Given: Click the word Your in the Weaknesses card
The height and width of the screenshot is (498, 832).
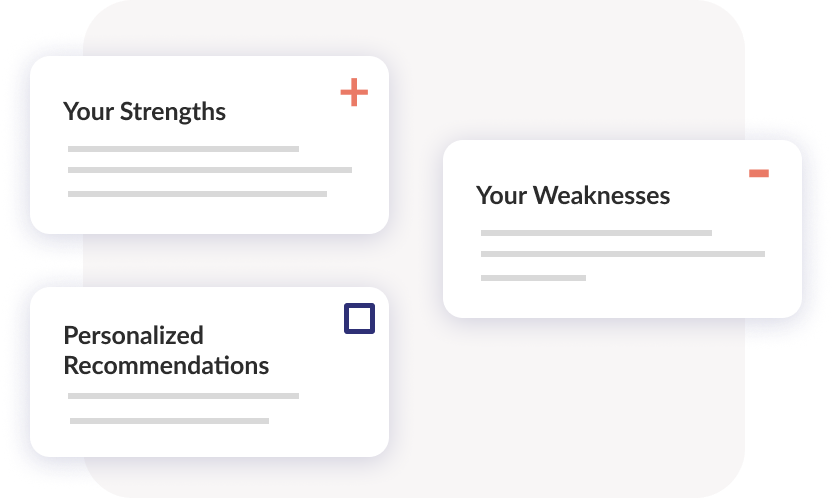Looking at the screenshot, I should point(501,195).
